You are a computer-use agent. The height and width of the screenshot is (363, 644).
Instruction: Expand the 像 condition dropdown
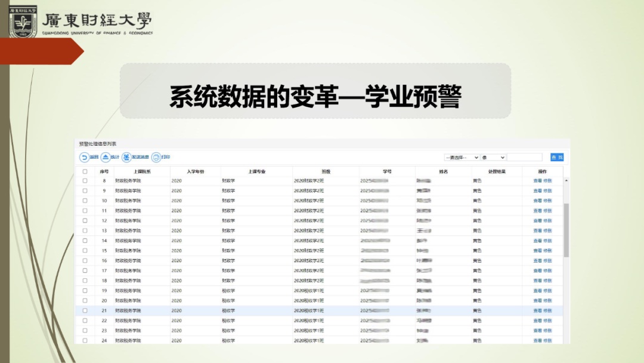click(493, 158)
